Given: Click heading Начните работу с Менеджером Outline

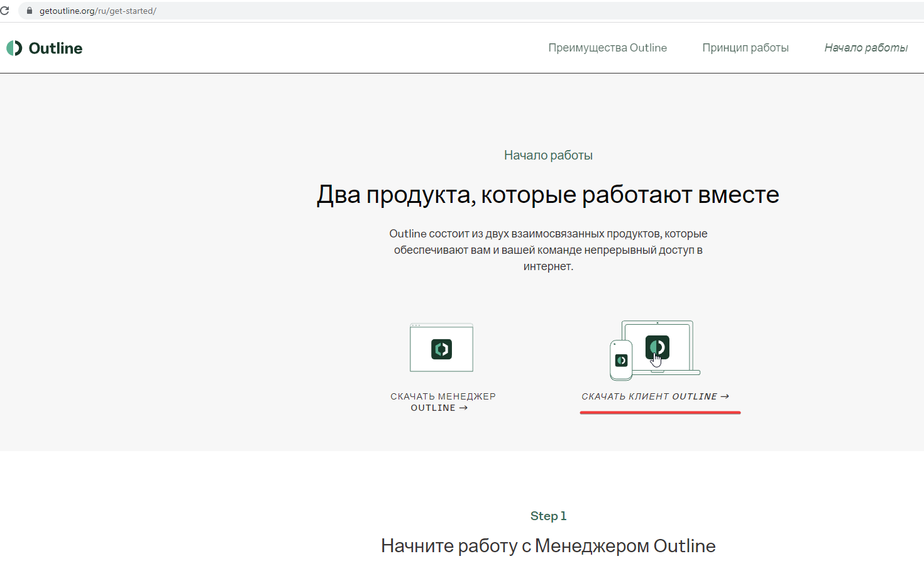Looking at the screenshot, I should pos(548,546).
